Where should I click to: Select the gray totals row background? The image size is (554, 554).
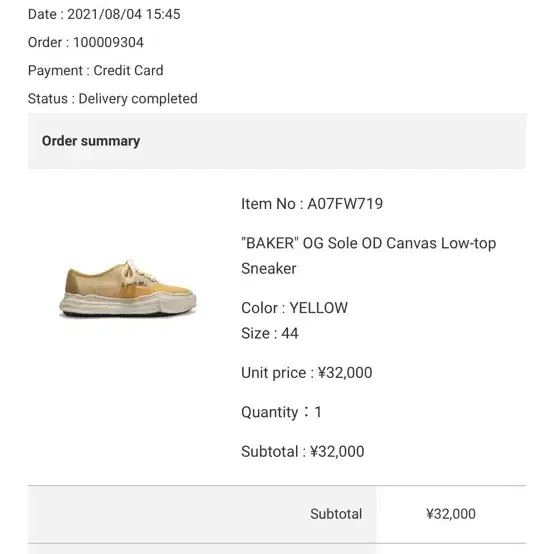[202, 514]
